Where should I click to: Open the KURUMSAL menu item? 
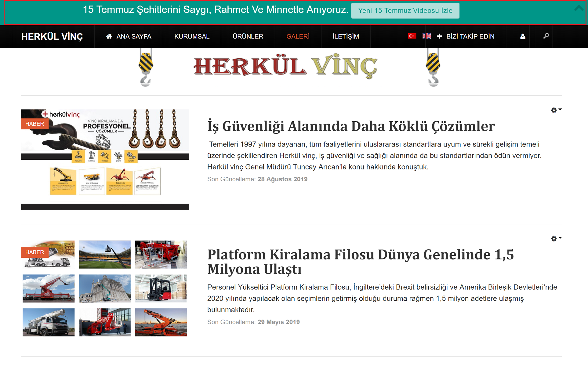point(192,37)
